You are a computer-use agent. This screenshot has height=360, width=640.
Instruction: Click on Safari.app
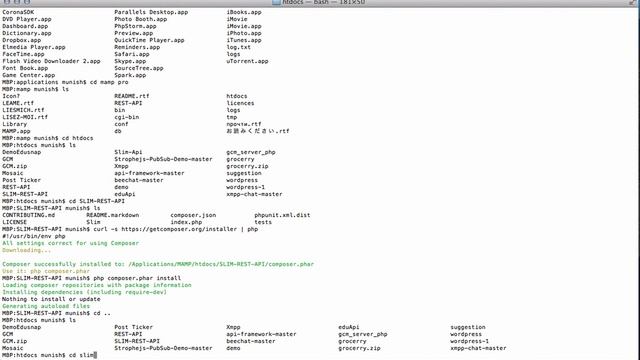[132, 54]
